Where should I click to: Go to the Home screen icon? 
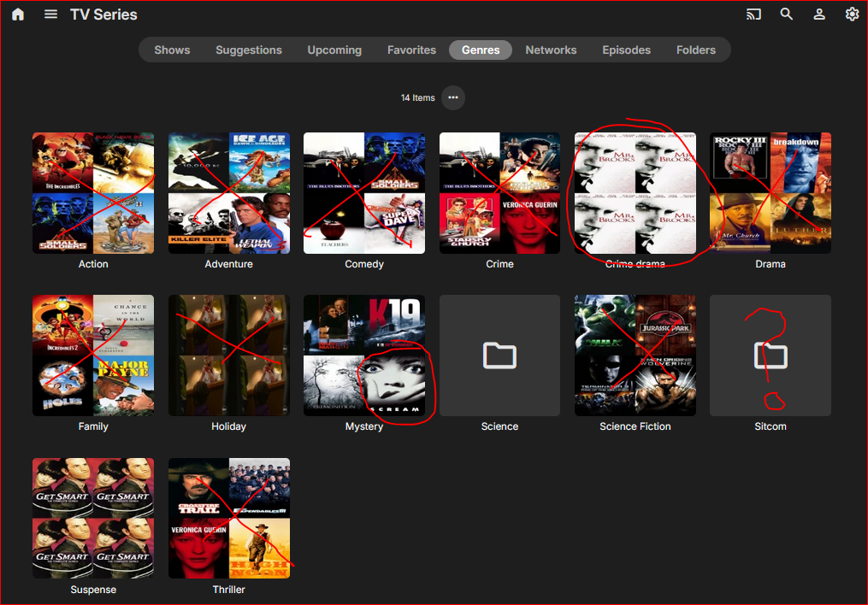[18, 15]
